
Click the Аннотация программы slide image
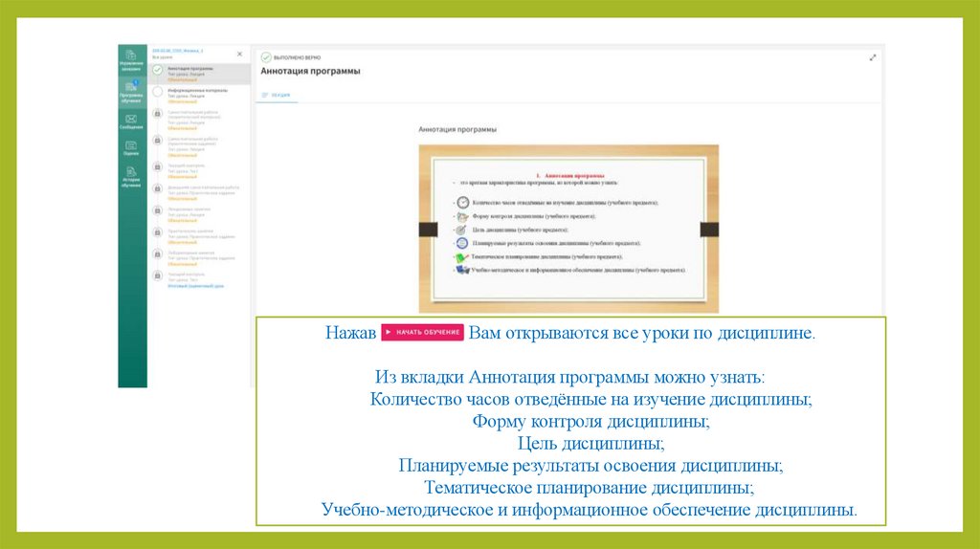[x=568, y=229]
